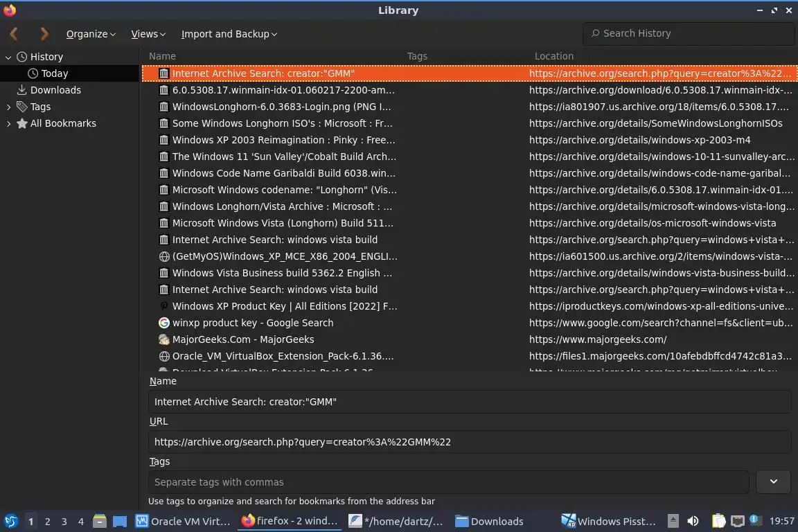798x532 pixels.
Task: Edit the URL field in details pane
Action: (x=470, y=442)
